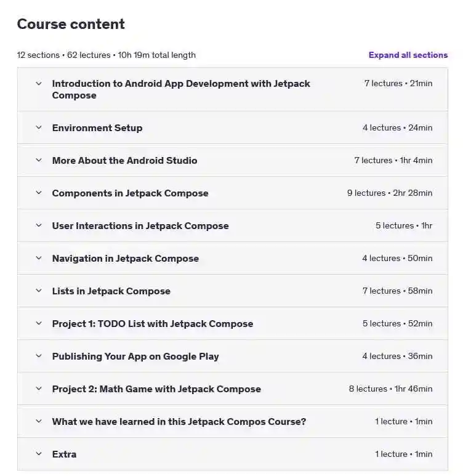
Task: Expand the Extra section chevron
Action: click(39, 454)
